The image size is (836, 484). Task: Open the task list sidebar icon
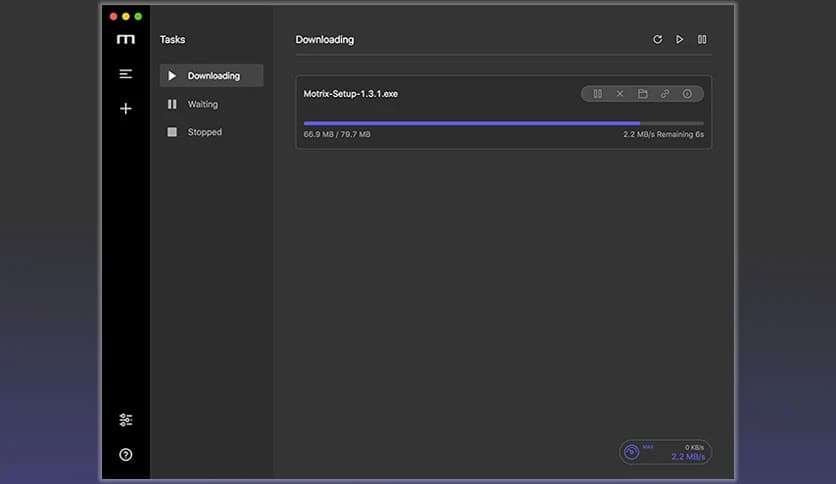tap(125, 74)
